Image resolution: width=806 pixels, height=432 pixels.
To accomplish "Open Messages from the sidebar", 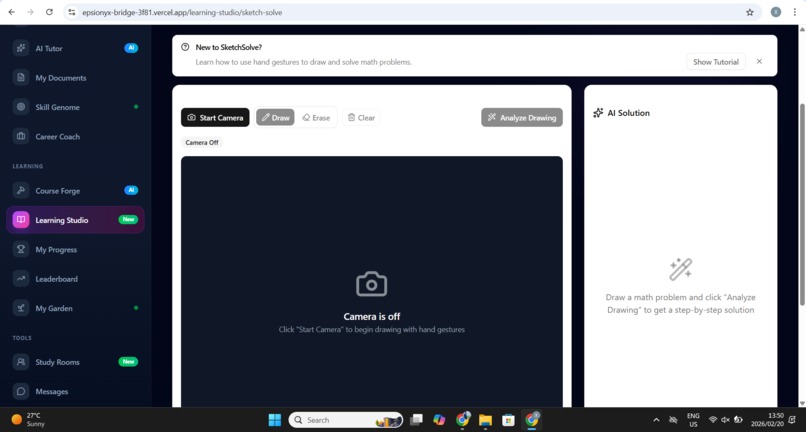I will click(75, 391).
